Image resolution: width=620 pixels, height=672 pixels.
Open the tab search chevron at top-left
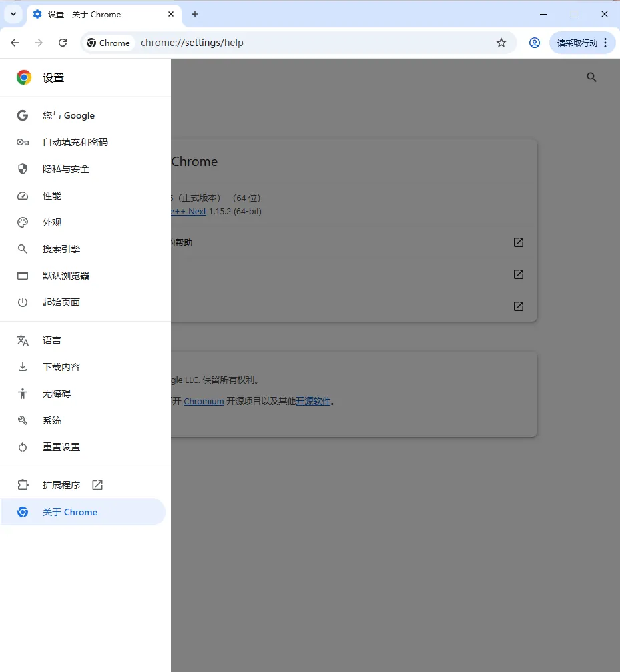click(12, 14)
